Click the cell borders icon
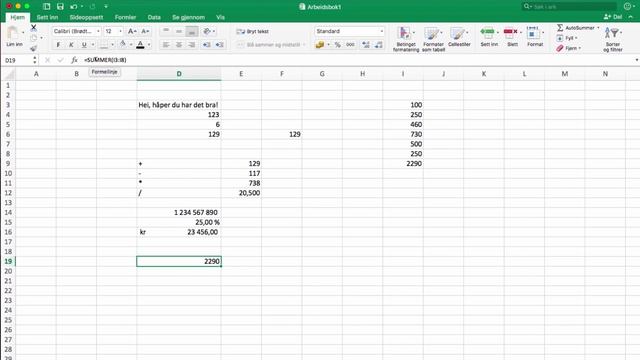Image resolution: width=640 pixels, height=360 pixels. pos(104,45)
